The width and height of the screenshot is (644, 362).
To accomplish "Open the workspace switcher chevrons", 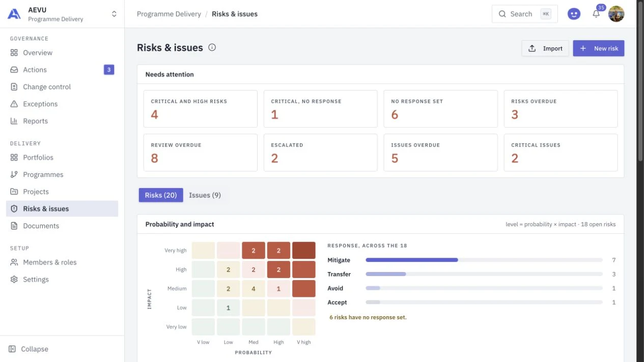I will pyautogui.click(x=114, y=14).
